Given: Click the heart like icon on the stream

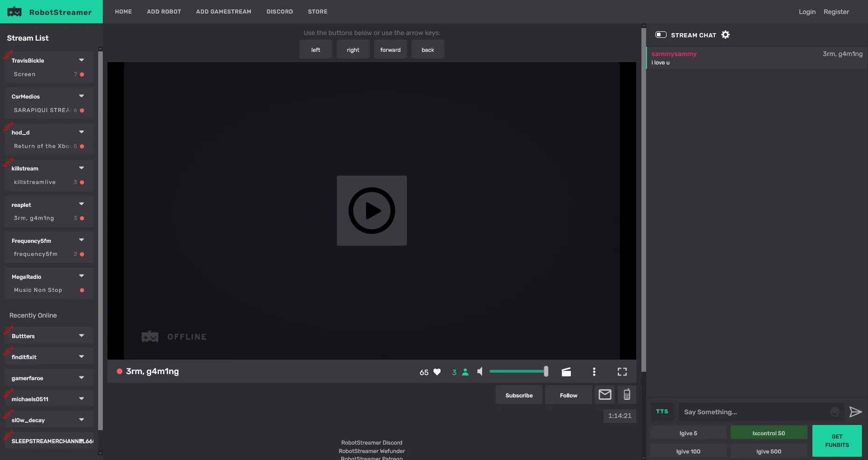Looking at the screenshot, I should (437, 372).
